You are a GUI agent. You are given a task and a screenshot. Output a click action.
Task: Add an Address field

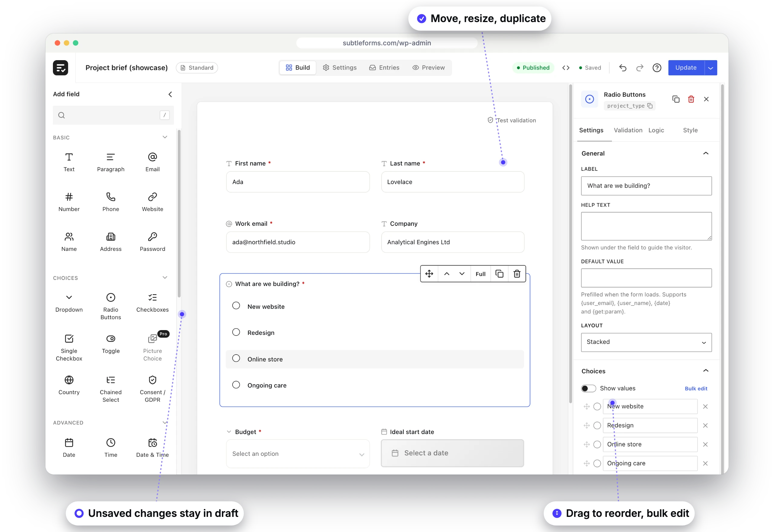(111, 242)
